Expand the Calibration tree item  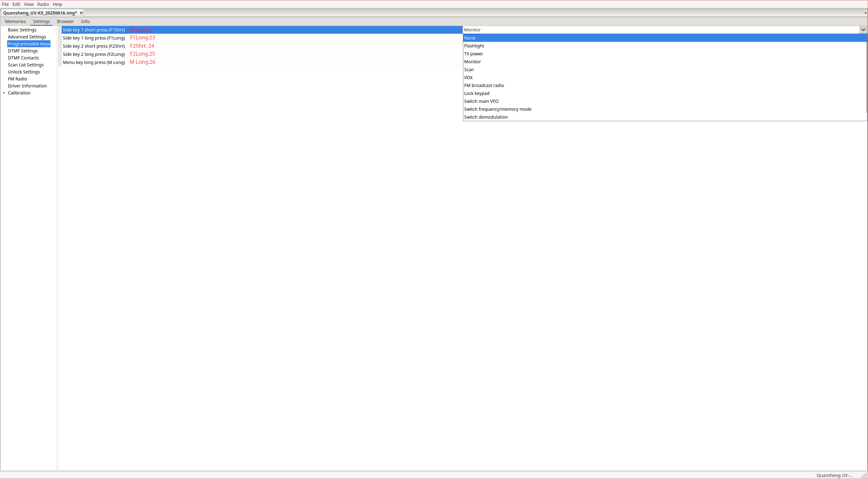(x=4, y=93)
